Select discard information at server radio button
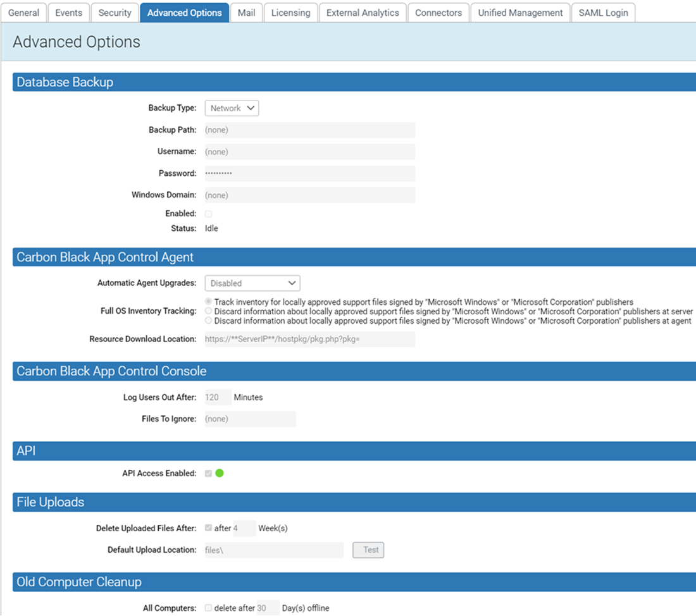The image size is (696, 616). [208, 311]
